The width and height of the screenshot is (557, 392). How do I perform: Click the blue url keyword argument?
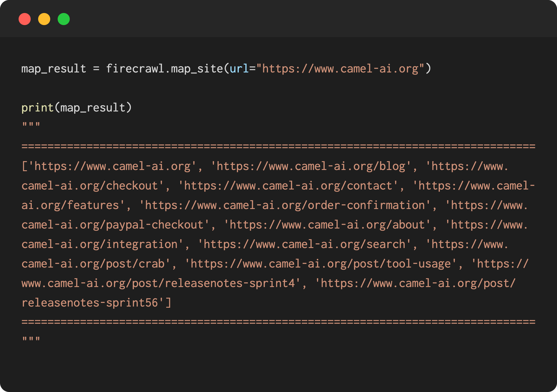(x=239, y=69)
